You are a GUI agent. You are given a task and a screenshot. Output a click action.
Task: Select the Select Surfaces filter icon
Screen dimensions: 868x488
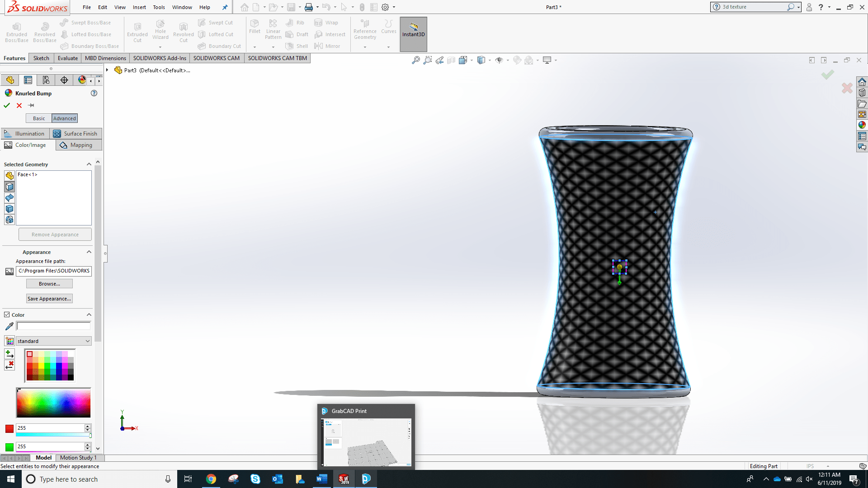pos(9,198)
